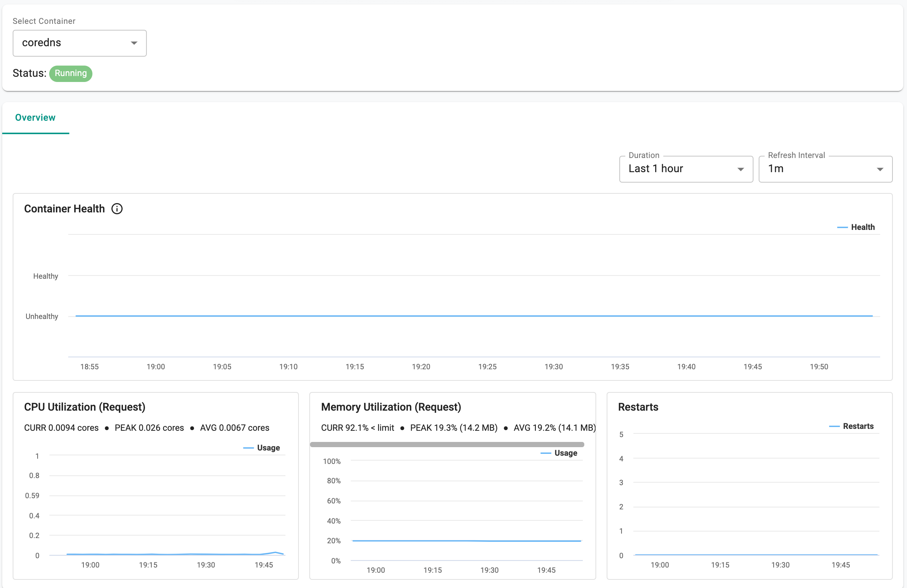Click the 19:50 tick on Container Health axis
Image resolution: width=907 pixels, height=588 pixels.
pos(819,367)
